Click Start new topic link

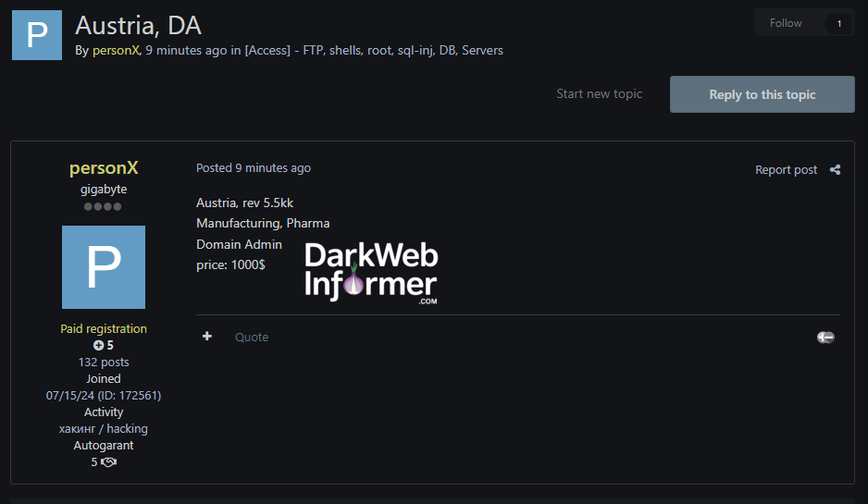pyautogui.click(x=599, y=93)
